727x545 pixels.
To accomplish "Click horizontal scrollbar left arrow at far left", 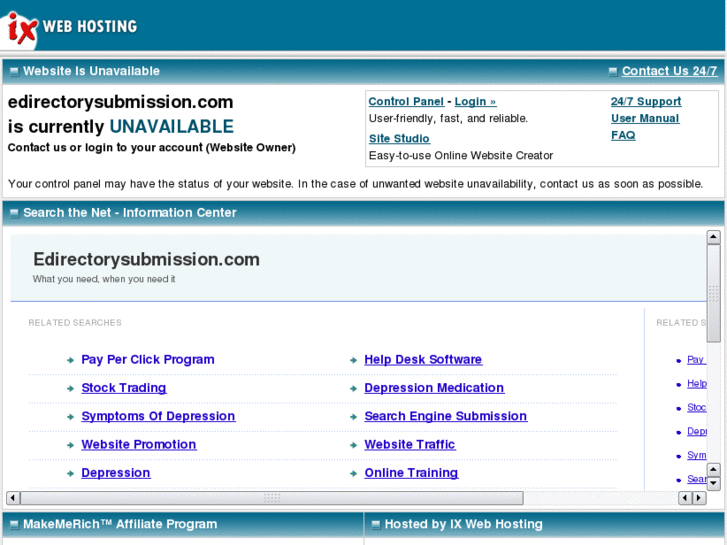I will point(13,498).
